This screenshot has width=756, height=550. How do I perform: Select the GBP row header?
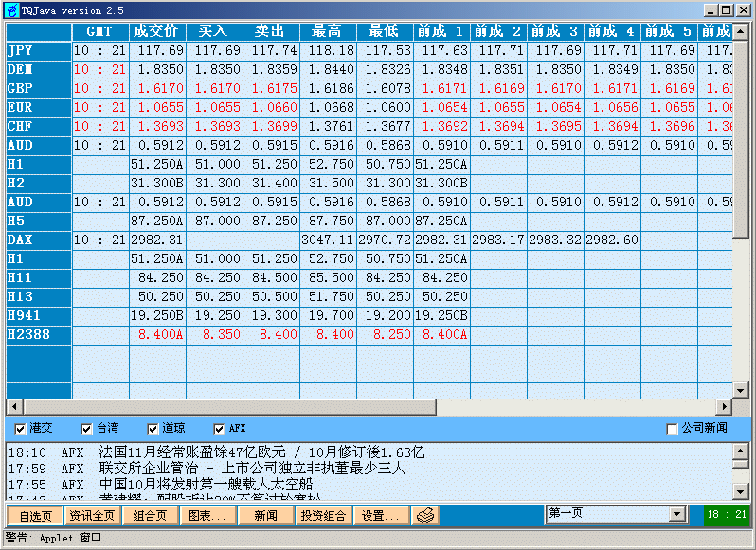tap(39, 89)
